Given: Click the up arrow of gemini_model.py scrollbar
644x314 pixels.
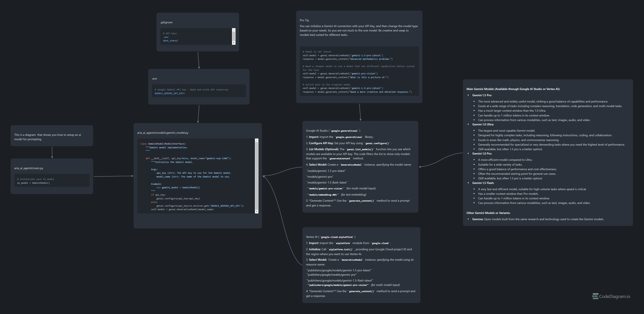Looking at the screenshot, I should tap(256, 140).
